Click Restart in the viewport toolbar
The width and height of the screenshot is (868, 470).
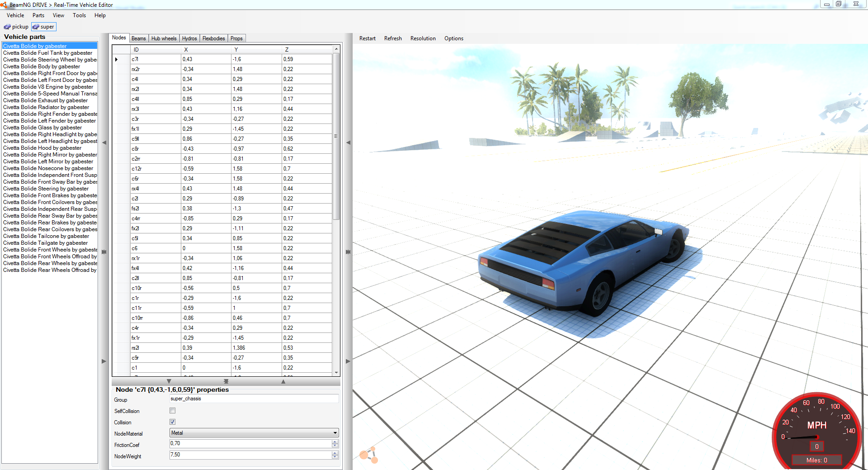click(368, 38)
